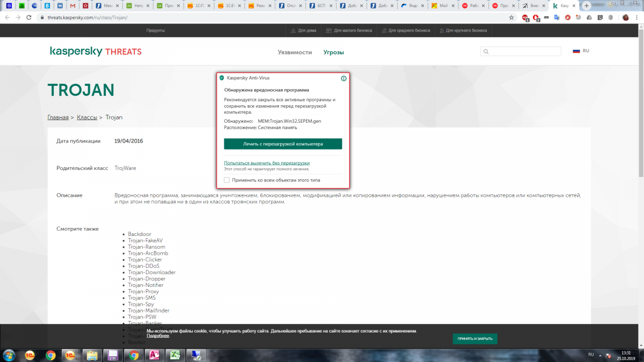Tick 'Применить ко всем объектам этого типа' checkbox
Image resolution: width=644 pixels, height=362 pixels.
tap(227, 180)
